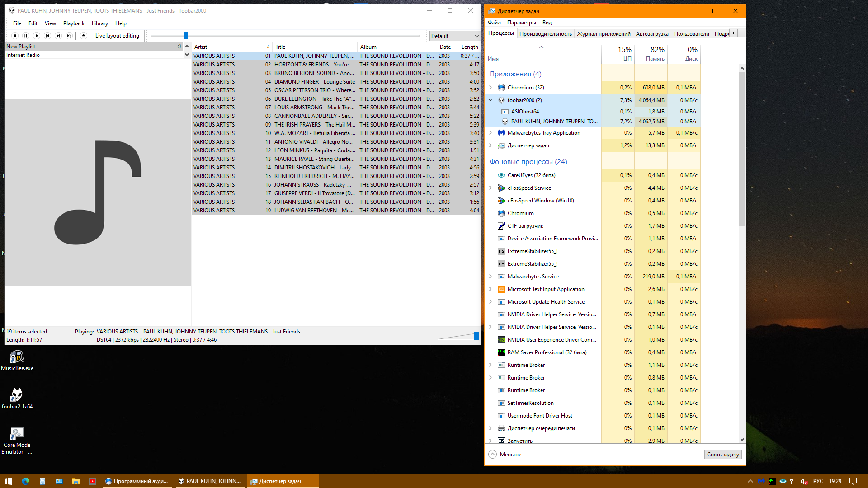
Task: Expand the Chromium (32) process group
Action: point(491,88)
